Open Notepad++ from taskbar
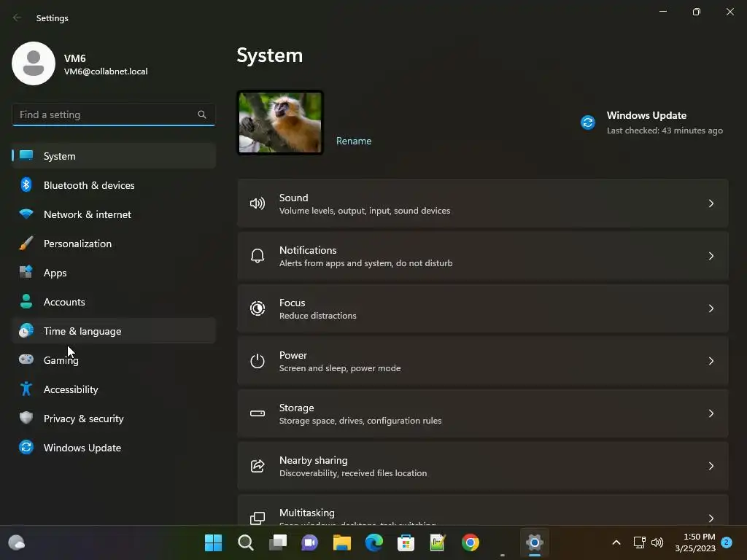Image resolution: width=747 pixels, height=560 pixels. (438, 542)
